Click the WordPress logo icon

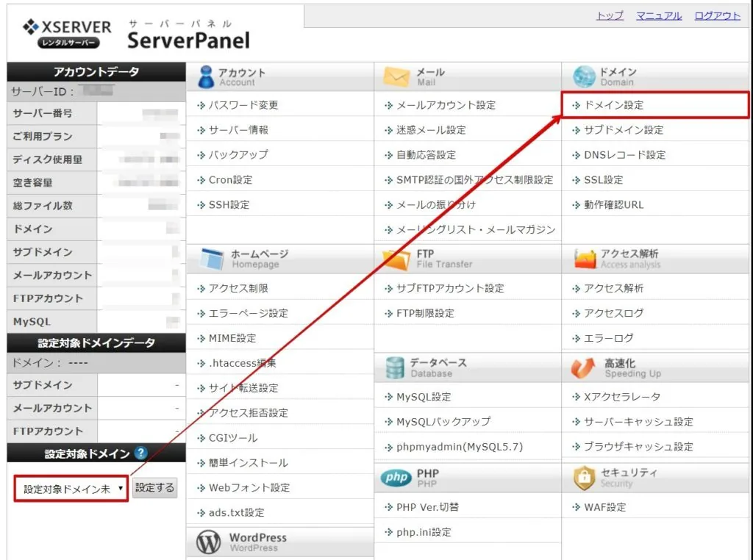tap(208, 542)
